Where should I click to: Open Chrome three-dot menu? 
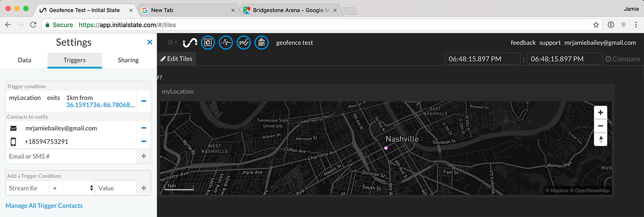[x=636, y=25]
